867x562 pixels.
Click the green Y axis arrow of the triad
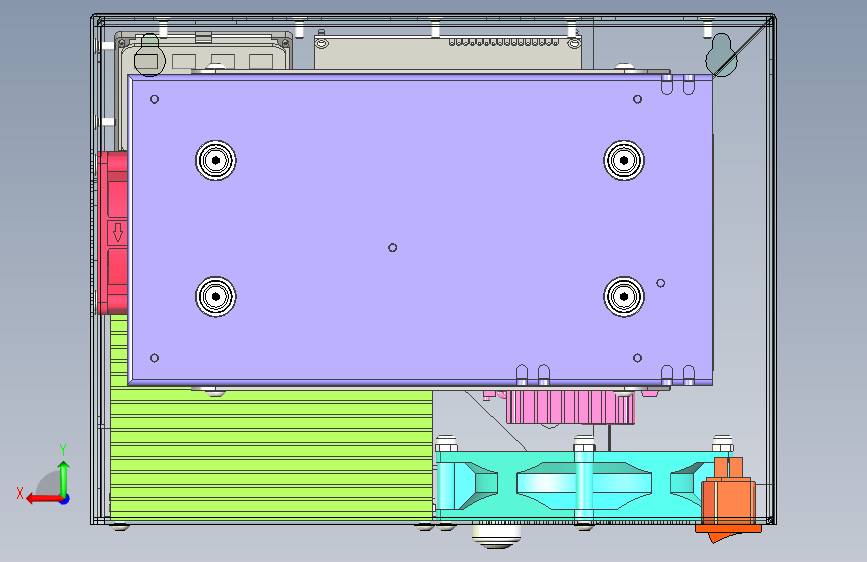coord(64,479)
